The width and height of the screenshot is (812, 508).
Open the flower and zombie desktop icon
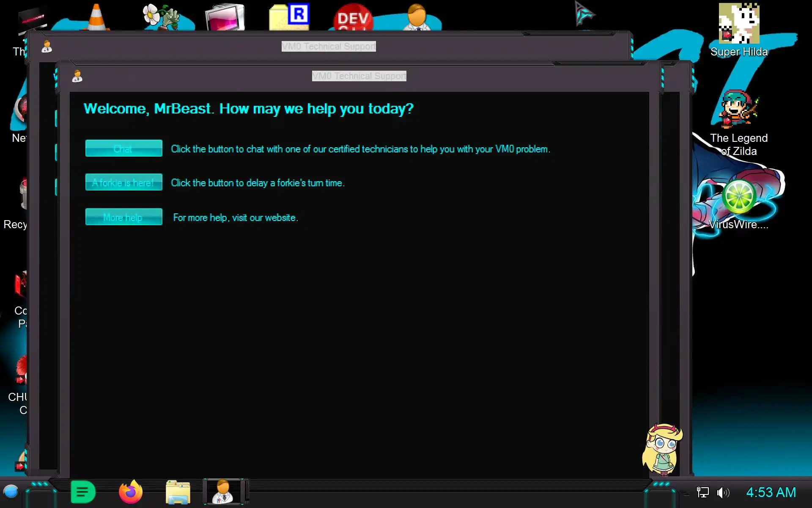[x=161, y=17]
